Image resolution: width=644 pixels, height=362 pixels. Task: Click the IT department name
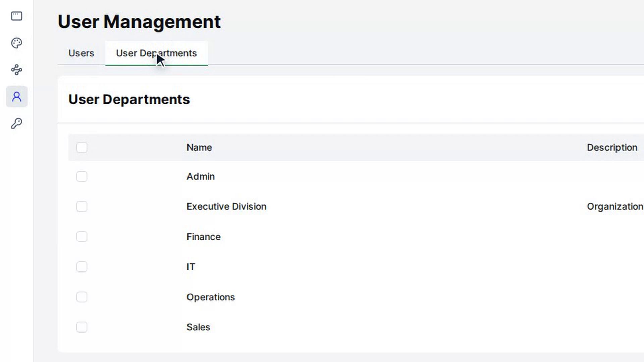(x=191, y=267)
